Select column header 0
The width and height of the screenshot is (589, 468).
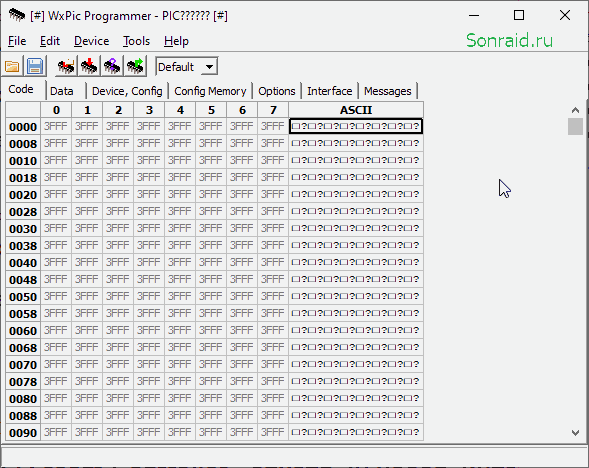pos(56,110)
